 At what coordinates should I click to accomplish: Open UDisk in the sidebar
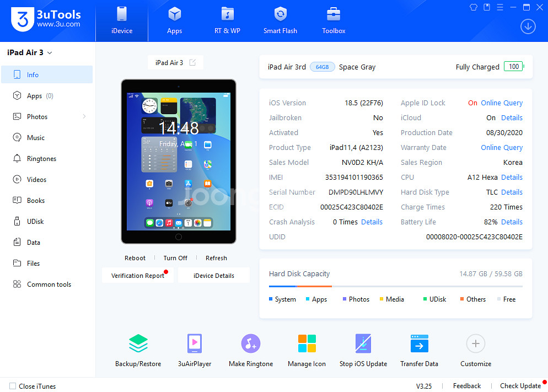click(x=47, y=222)
